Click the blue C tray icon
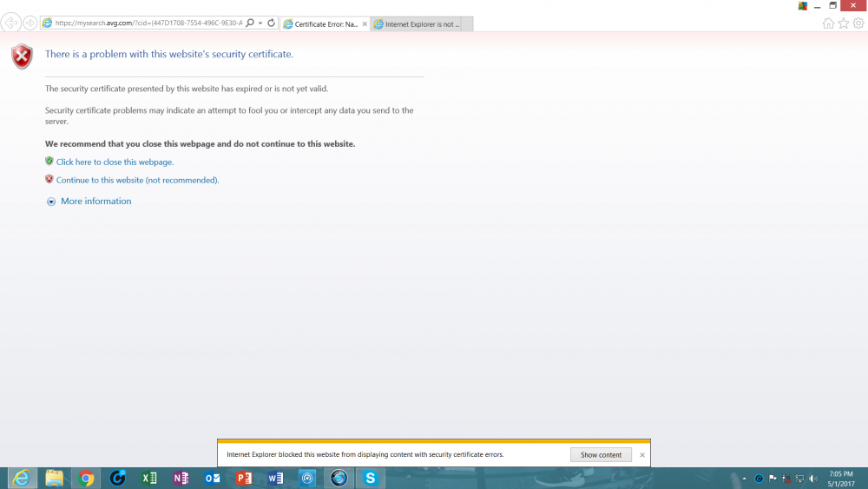Image resolution: width=868 pixels, height=489 pixels. pos(759,479)
